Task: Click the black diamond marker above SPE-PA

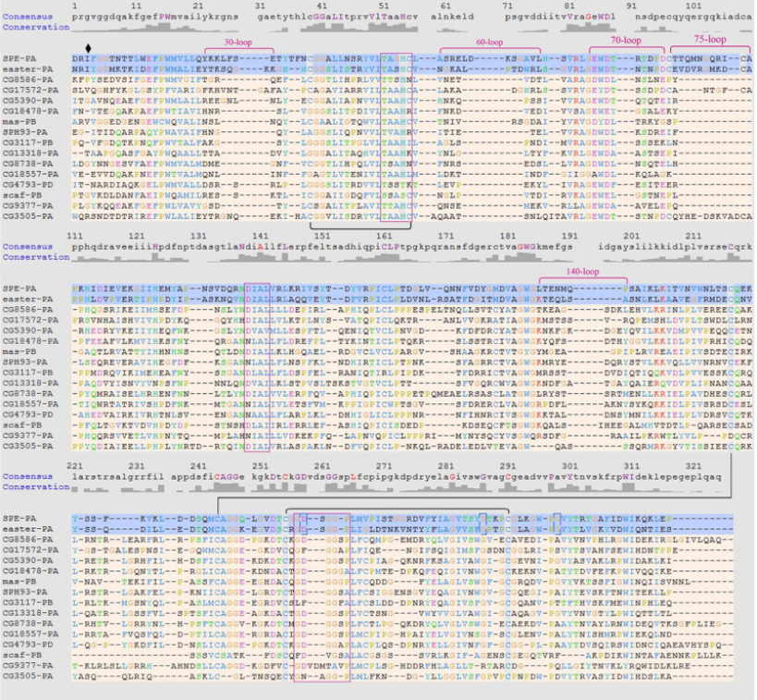Action: coord(88,47)
